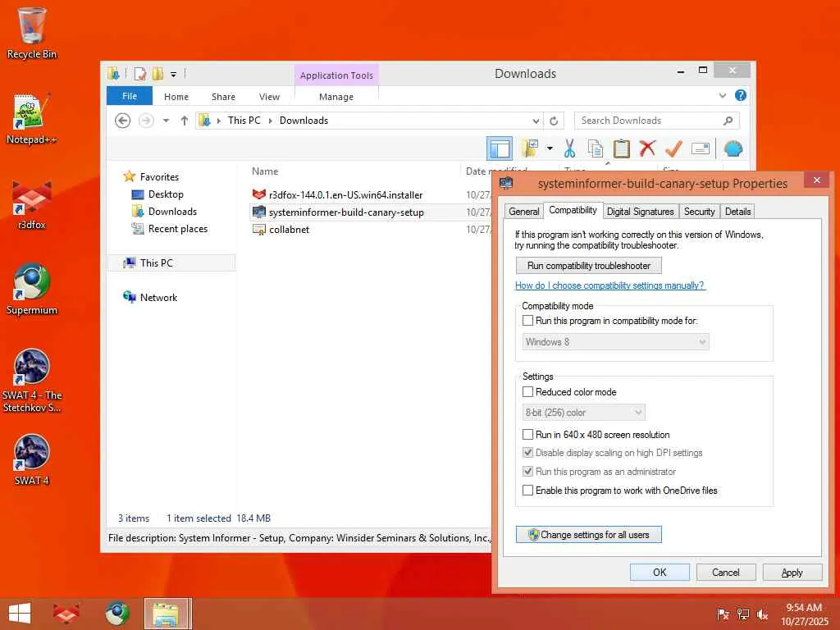This screenshot has width=840, height=630.
Task: Open the folder options dropdown arrow
Action: tap(550, 148)
